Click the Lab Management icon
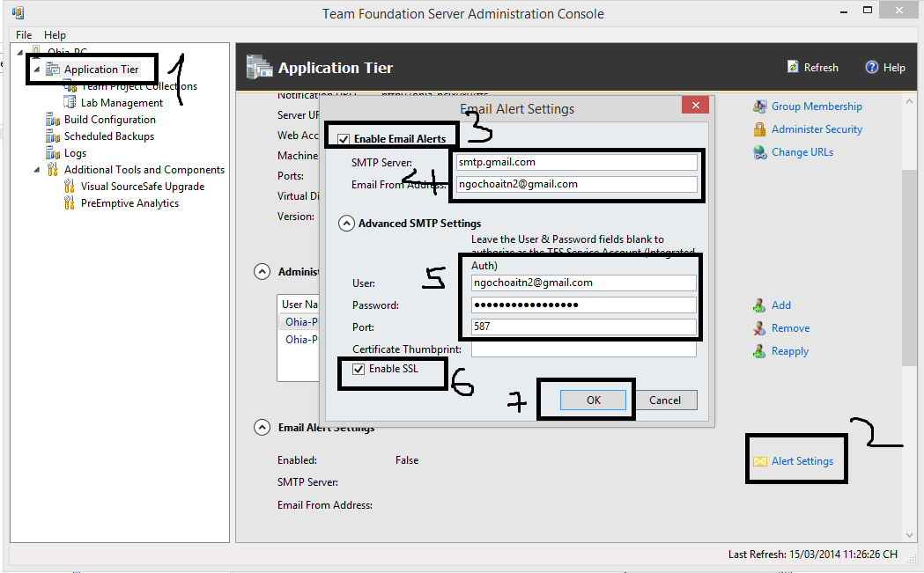Screen dimensions: 924x573 tap(70, 102)
